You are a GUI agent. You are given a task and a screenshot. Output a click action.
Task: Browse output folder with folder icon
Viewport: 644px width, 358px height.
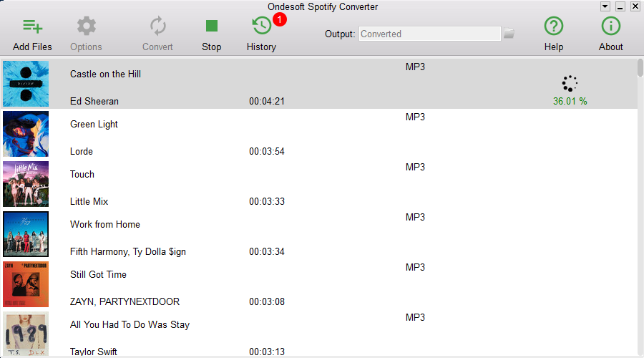pos(509,33)
